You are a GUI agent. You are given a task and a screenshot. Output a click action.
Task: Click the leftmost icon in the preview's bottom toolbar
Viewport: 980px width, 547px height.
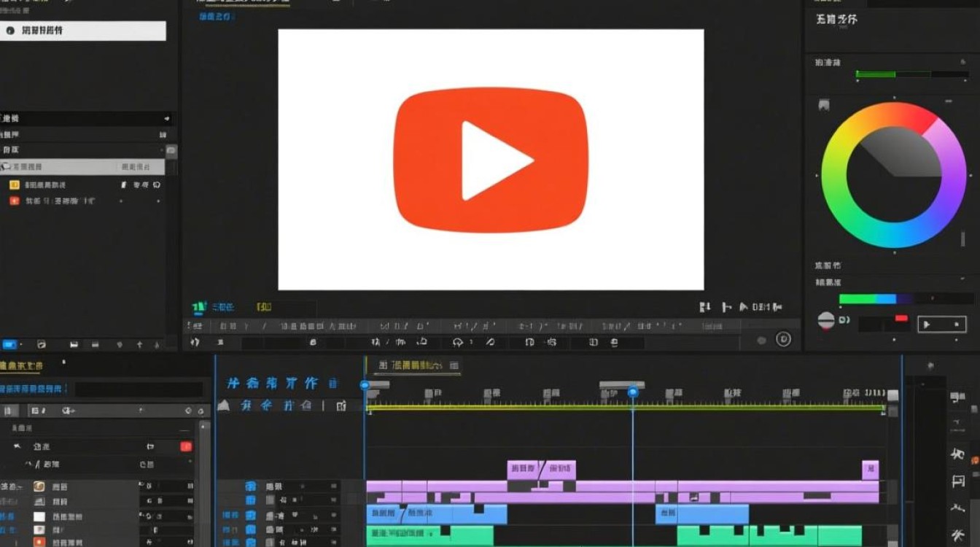195,341
